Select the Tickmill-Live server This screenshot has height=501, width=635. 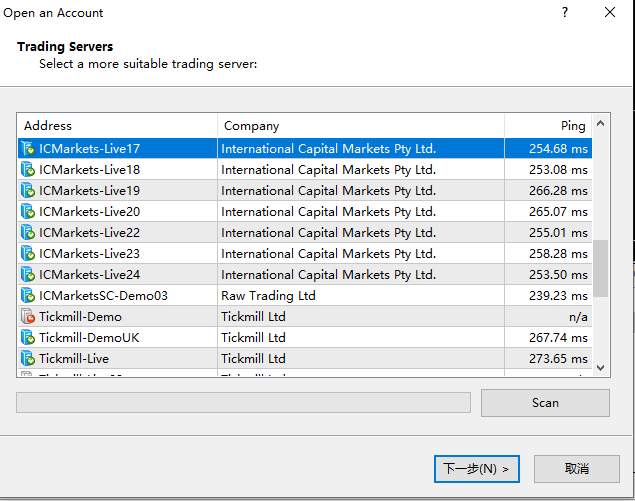(305, 359)
